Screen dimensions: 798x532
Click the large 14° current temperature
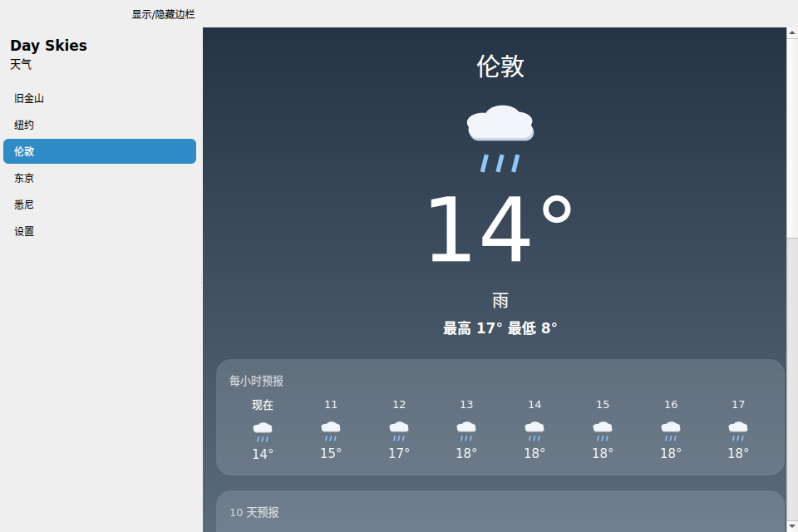pyautogui.click(x=500, y=229)
